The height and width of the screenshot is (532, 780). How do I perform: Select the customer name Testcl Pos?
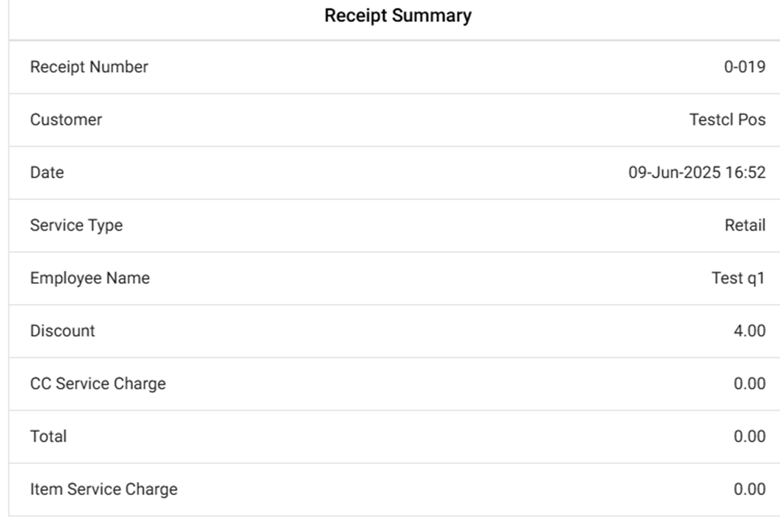coord(727,120)
